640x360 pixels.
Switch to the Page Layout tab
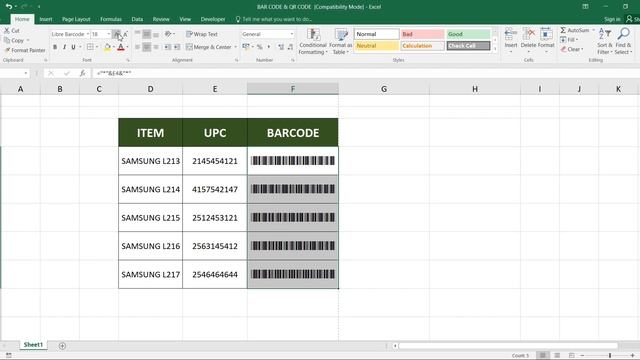pos(76,19)
